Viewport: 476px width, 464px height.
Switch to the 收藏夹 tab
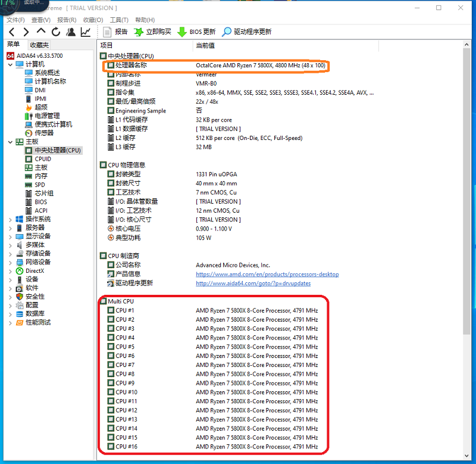coord(39,45)
